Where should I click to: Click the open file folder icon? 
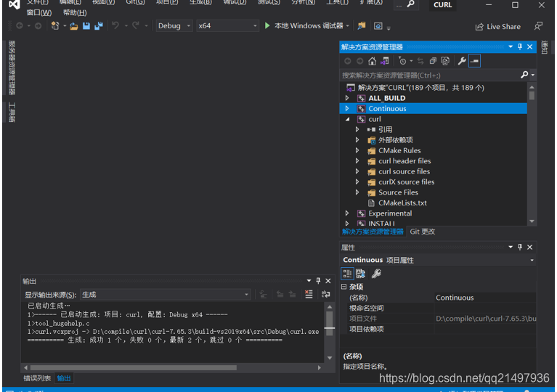coord(74,26)
